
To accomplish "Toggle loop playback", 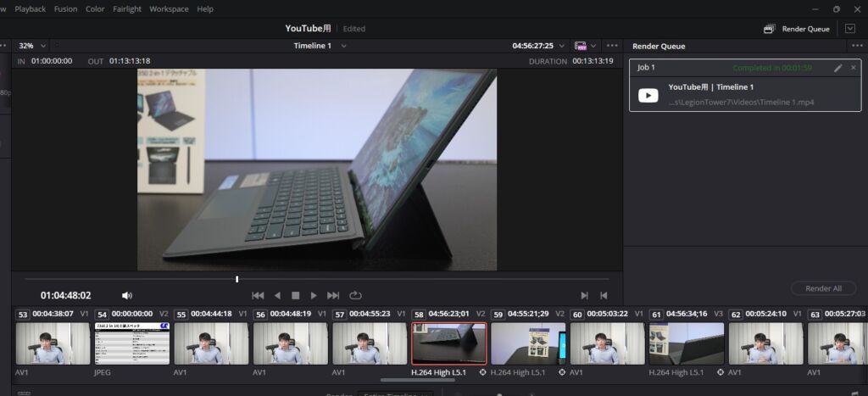I will point(355,295).
